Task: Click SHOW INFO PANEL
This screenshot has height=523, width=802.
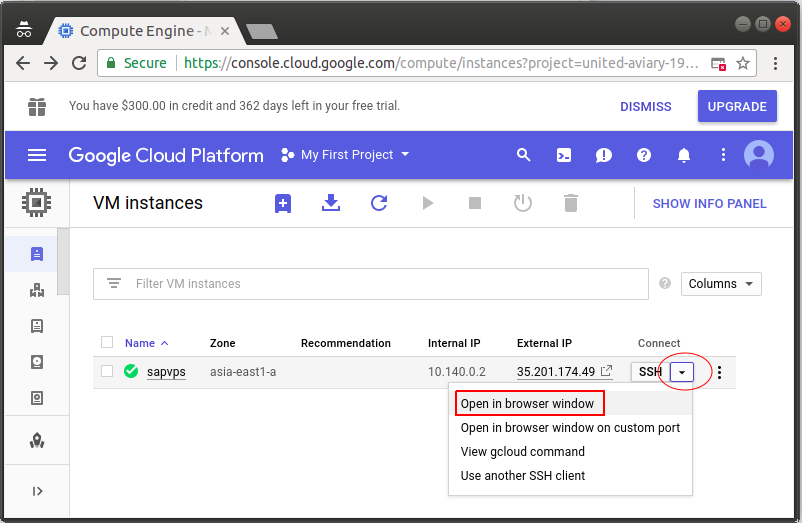Action: (x=709, y=203)
